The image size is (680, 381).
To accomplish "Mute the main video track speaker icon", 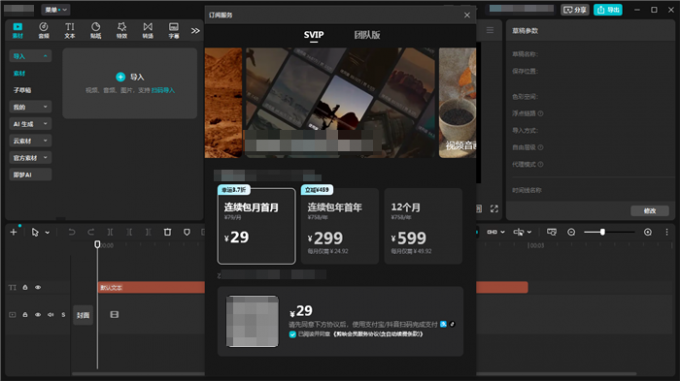I will click(x=50, y=315).
